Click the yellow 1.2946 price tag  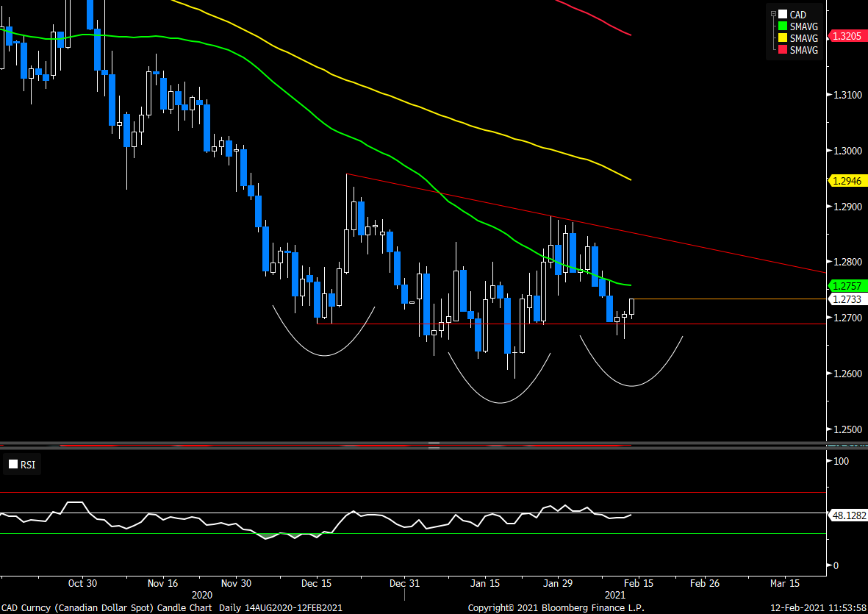click(847, 180)
